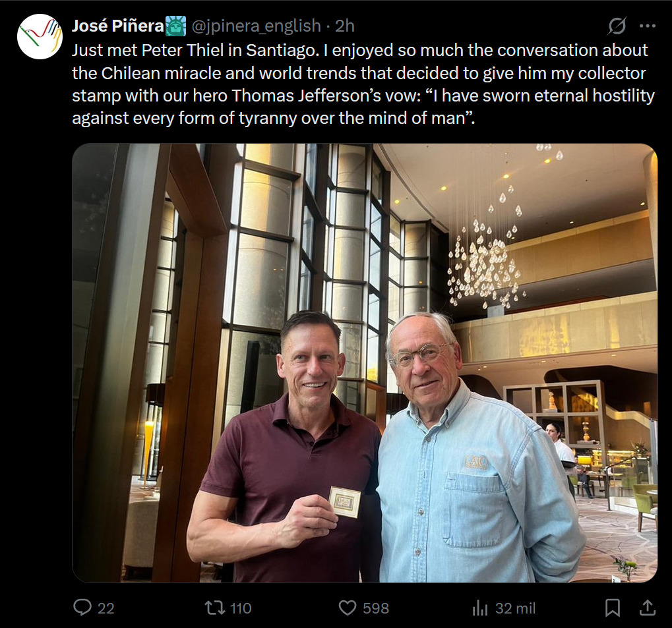The image size is (672, 628).
Task: Click José Piñera's profile avatar
Action: [x=40, y=37]
